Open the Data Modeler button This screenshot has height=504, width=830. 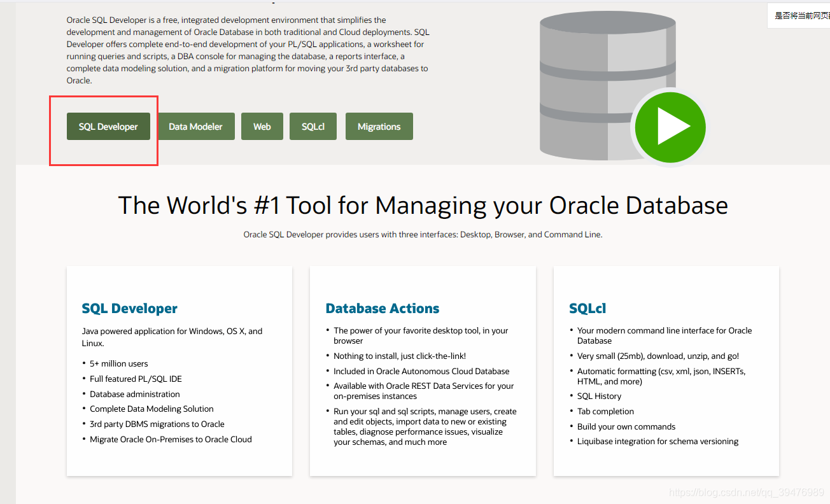pyautogui.click(x=195, y=127)
